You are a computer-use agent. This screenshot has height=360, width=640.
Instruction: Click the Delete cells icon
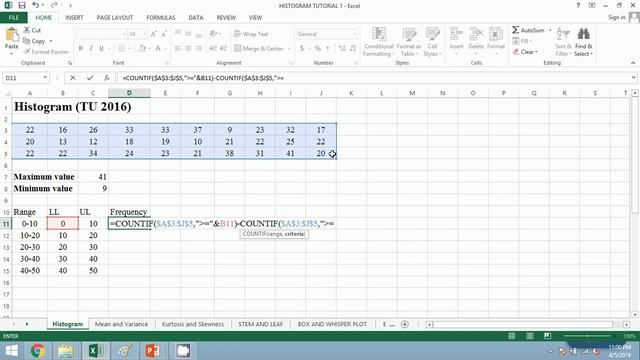pyautogui.click(x=476, y=34)
